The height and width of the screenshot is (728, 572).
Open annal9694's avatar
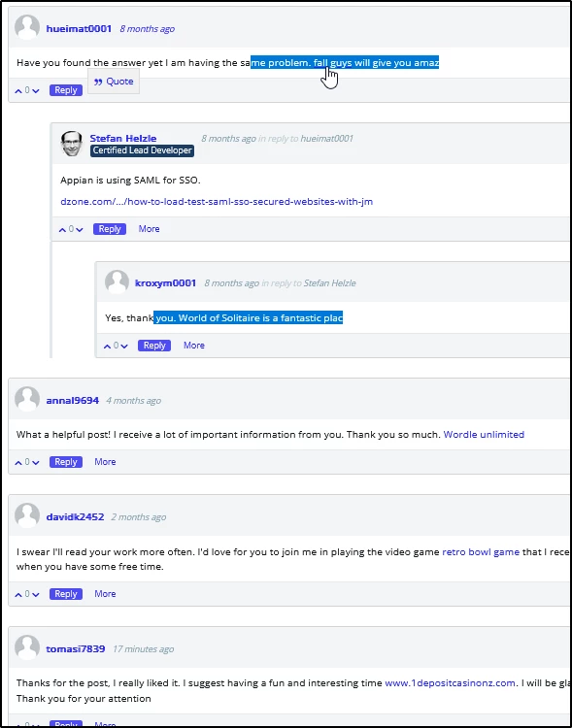point(27,399)
